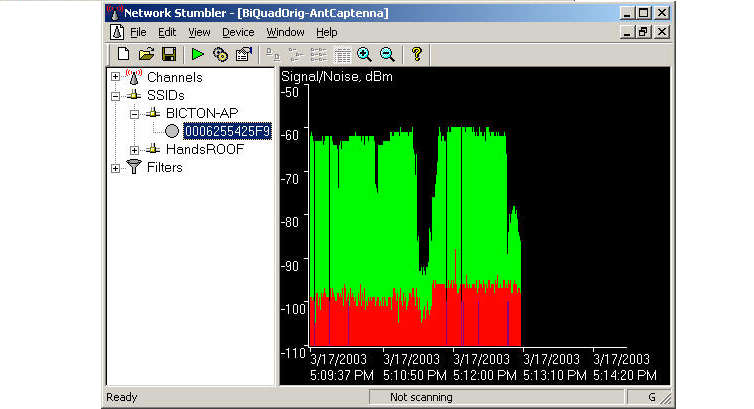This screenshot has height=409, width=754.
Task: Open help with question mark icon
Action: [416, 54]
